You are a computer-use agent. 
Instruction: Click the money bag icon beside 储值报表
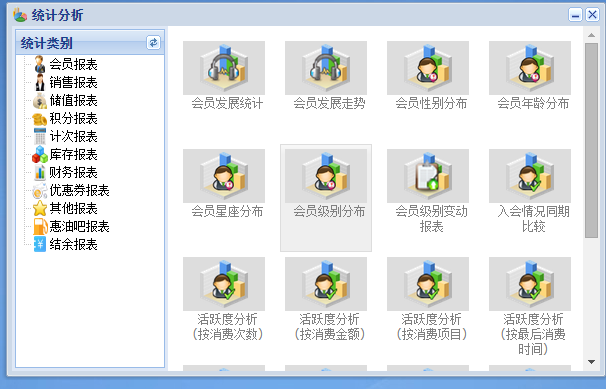pos(40,100)
